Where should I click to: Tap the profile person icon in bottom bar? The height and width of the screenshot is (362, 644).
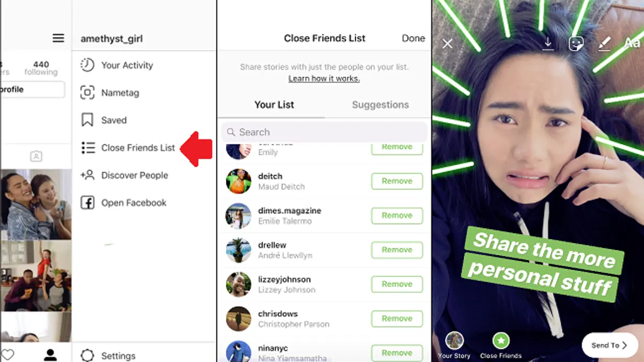[50, 354]
